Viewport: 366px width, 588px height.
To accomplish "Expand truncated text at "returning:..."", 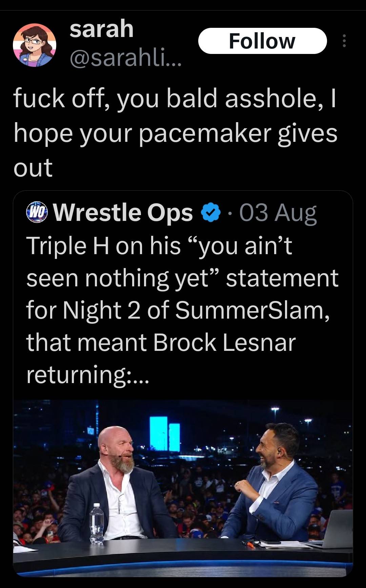I will [x=87, y=375].
